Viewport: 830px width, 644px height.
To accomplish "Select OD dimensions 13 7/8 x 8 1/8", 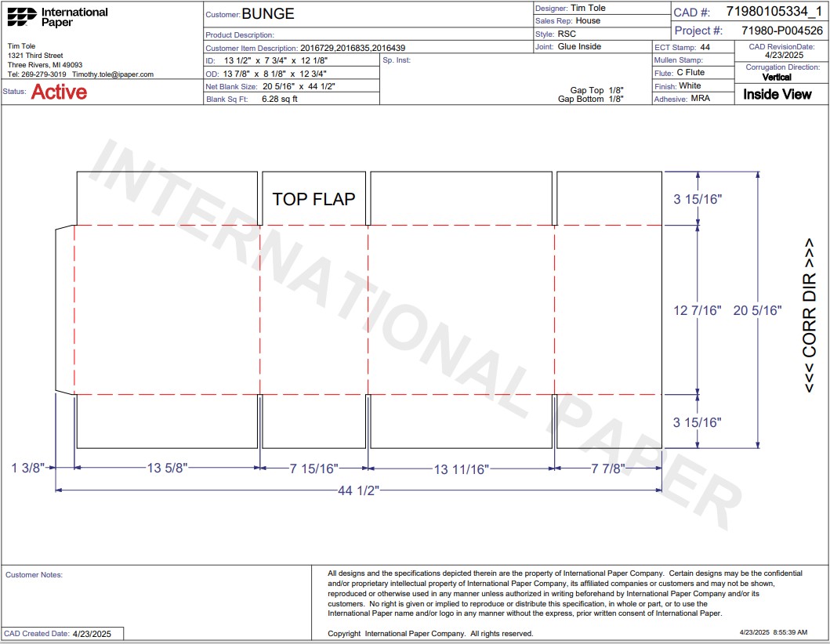I will (275, 74).
